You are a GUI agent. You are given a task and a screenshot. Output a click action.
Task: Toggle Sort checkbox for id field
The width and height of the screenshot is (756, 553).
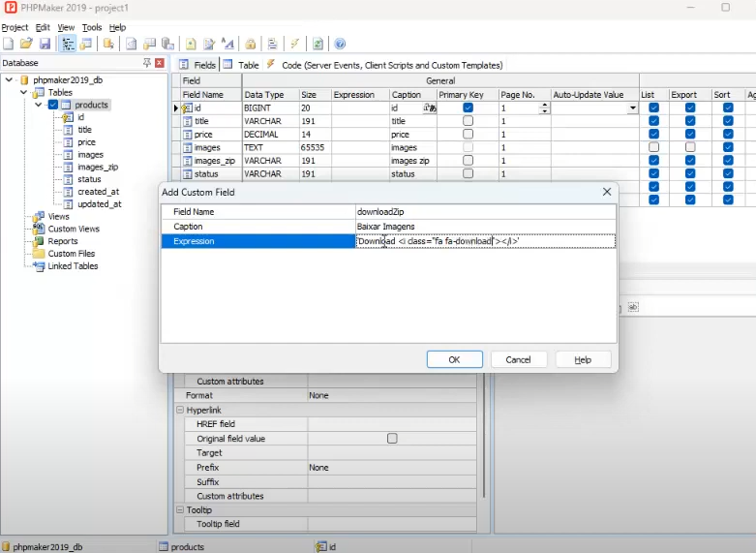click(x=728, y=108)
